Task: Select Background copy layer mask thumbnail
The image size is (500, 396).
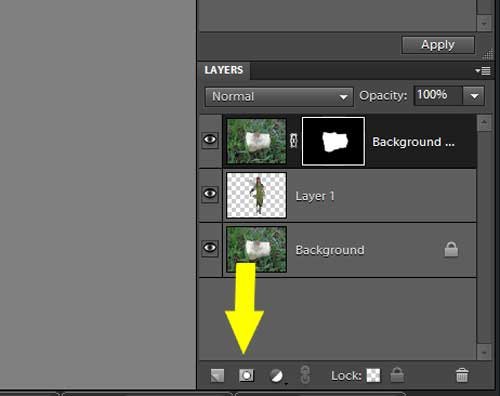Action: pyautogui.click(x=333, y=141)
